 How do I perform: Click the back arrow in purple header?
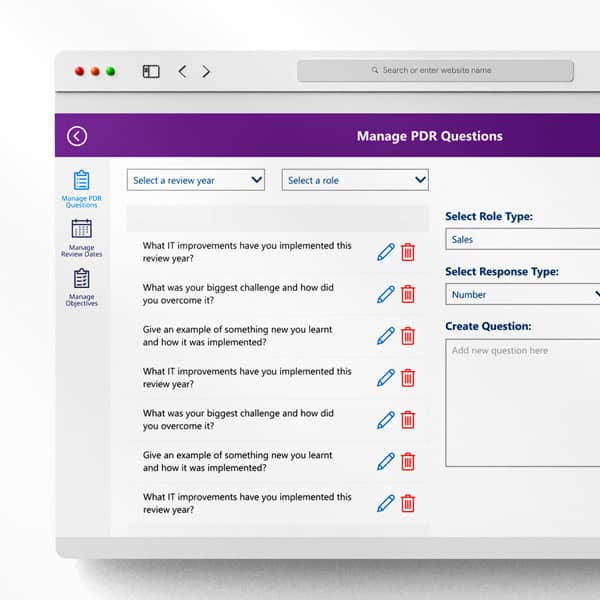coord(77,136)
